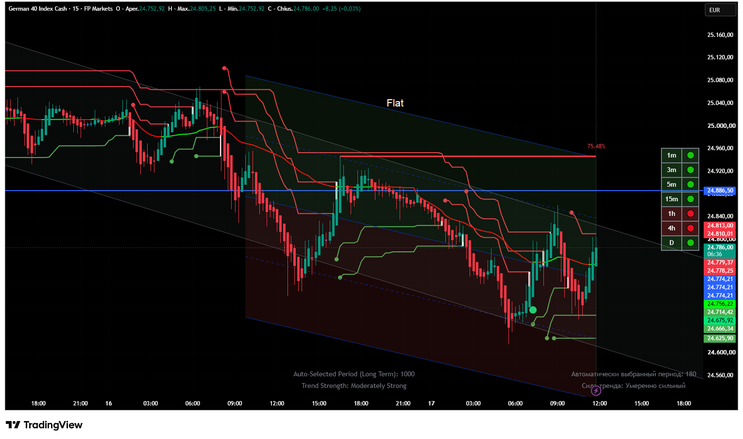Click the green status dot beside 15m
This screenshot has width=743, height=439.
pyautogui.click(x=690, y=199)
